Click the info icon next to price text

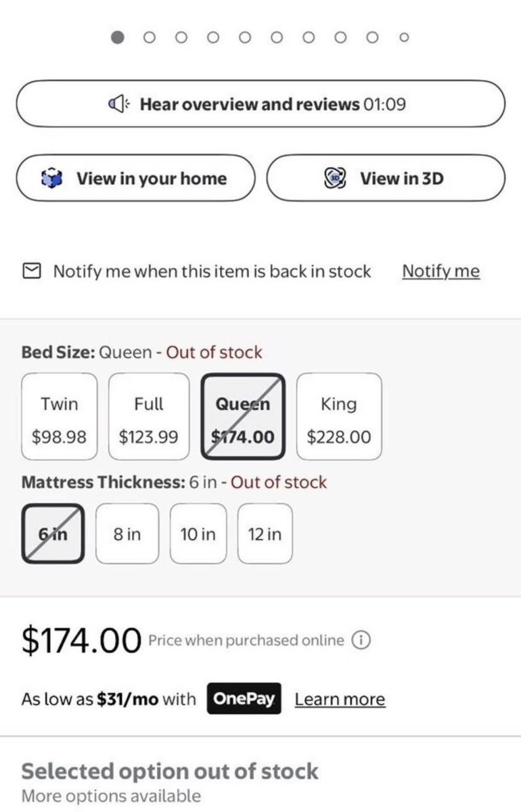click(x=361, y=640)
